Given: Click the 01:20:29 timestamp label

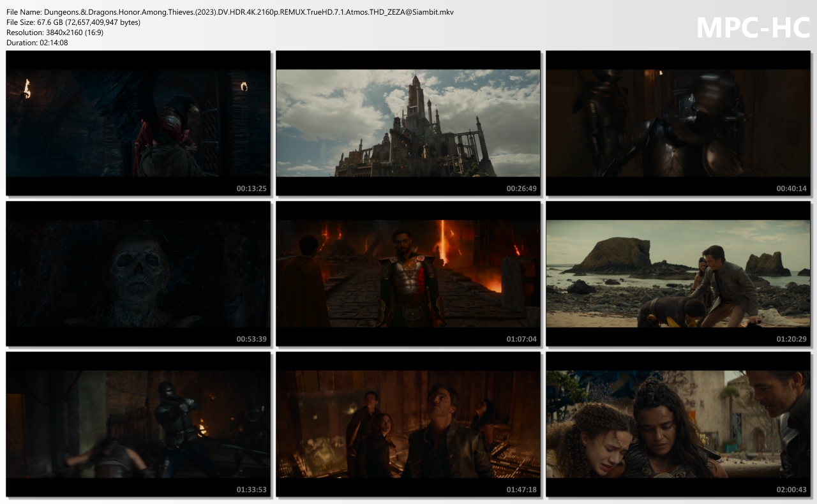Looking at the screenshot, I should (x=791, y=339).
